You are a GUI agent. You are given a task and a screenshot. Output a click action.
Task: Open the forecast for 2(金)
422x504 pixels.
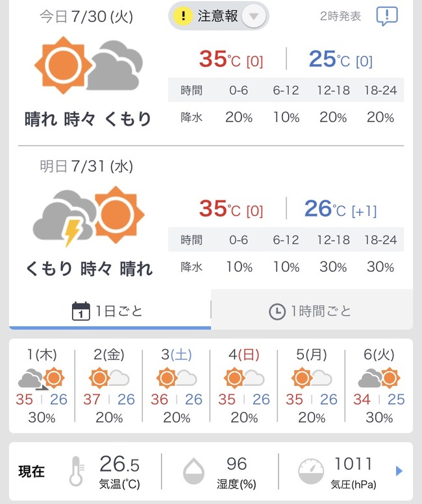(x=109, y=386)
